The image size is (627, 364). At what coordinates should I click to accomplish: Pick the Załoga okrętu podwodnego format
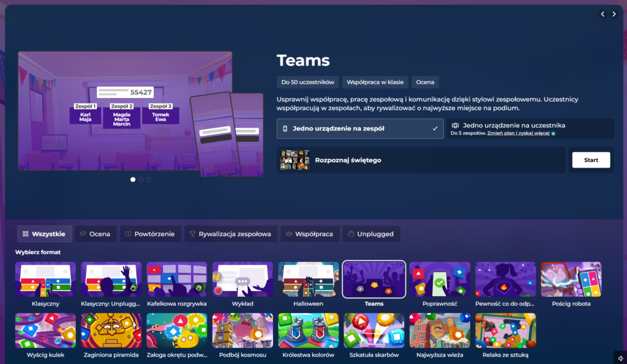pyautogui.click(x=177, y=330)
